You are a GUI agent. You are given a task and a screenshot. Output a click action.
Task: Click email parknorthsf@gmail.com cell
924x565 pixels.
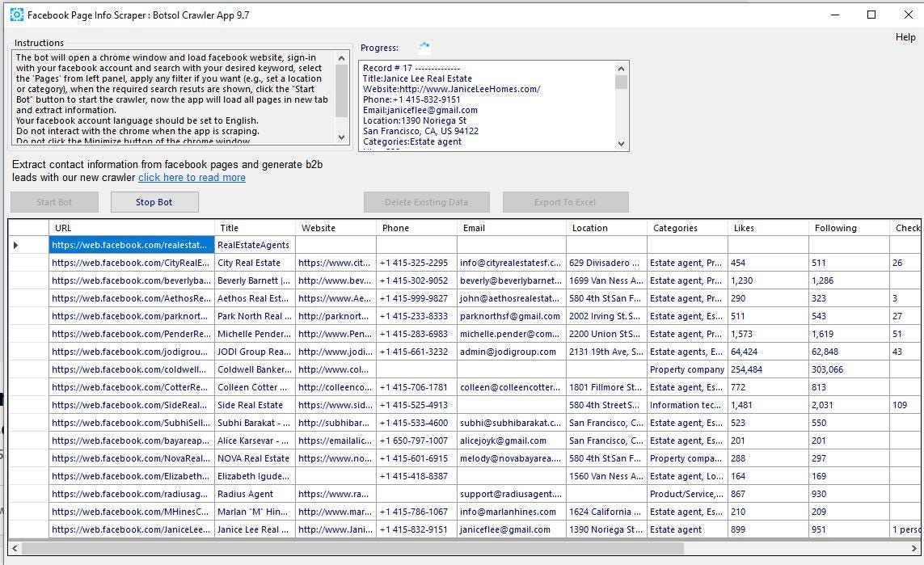point(512,316)
